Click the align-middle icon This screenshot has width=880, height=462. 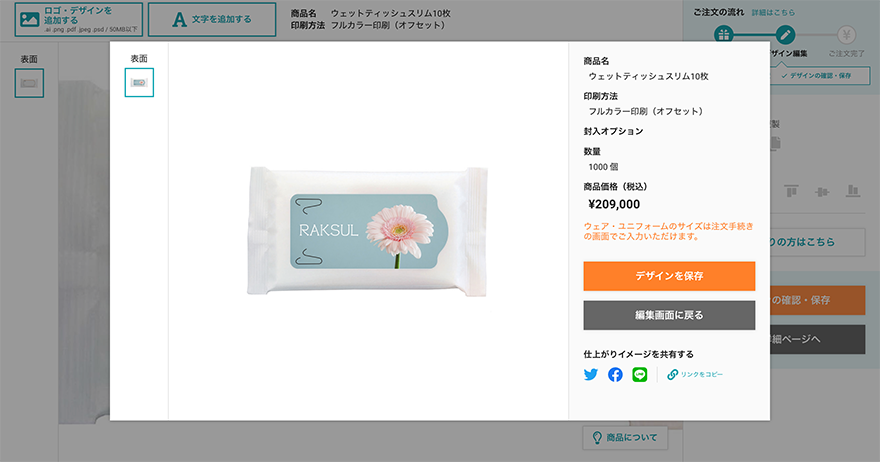point(822,192)
